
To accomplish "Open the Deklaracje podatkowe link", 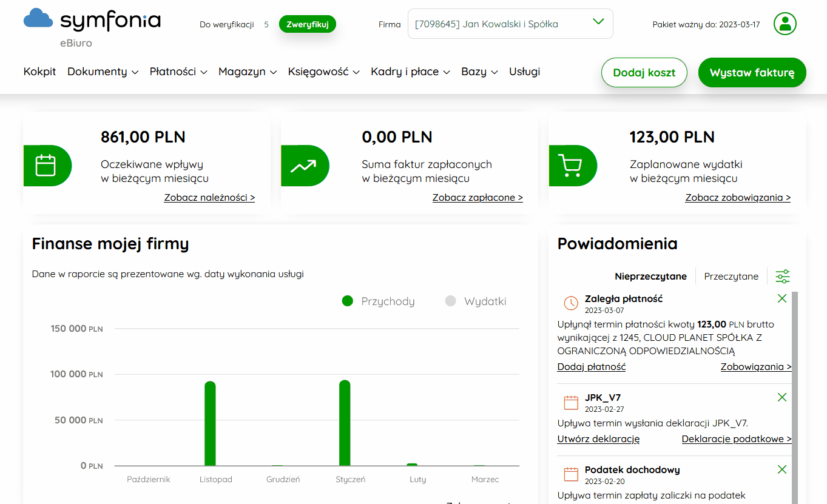I will coord(737,439).
